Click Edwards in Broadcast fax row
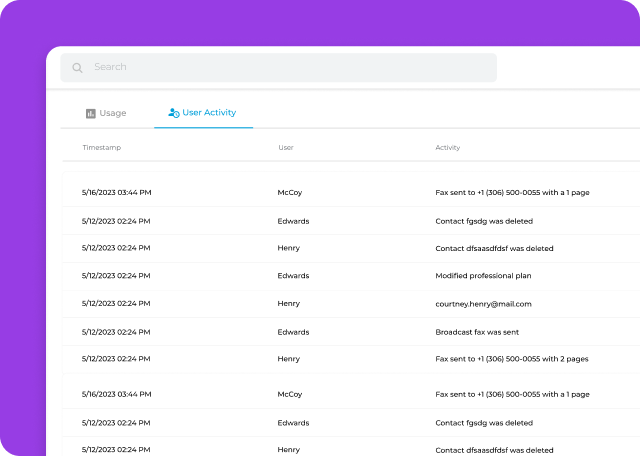This screenshot has width=640, height=458. pos(293,332)
